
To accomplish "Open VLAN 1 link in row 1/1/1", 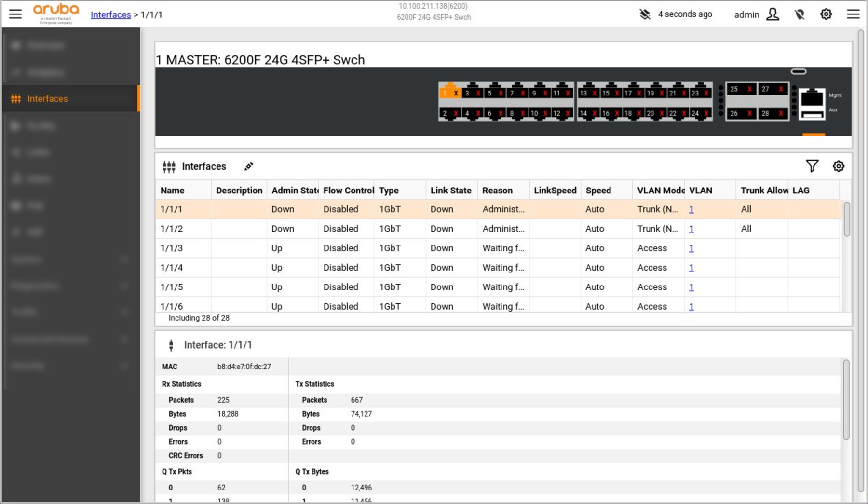I will [691, 209].
